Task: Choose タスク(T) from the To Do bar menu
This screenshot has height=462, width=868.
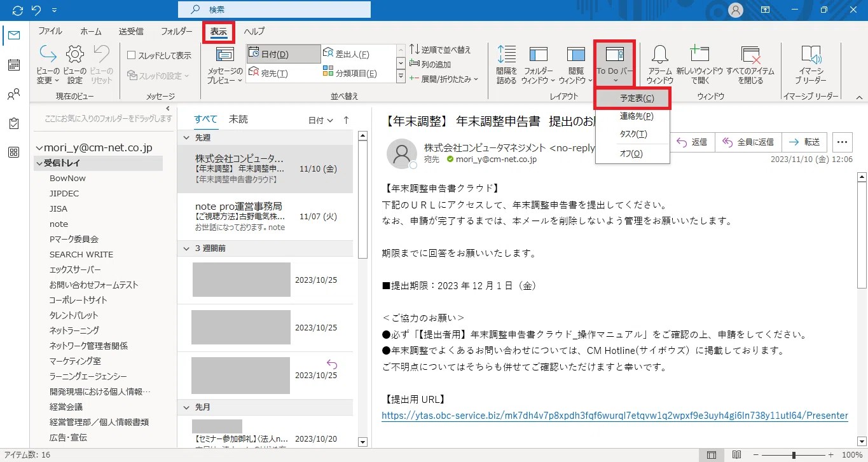Action: [x=633, y=134]
